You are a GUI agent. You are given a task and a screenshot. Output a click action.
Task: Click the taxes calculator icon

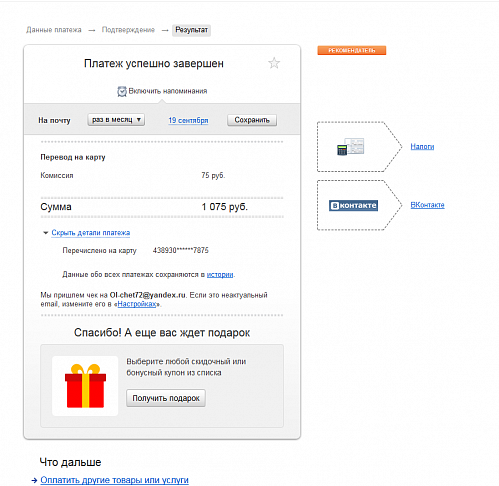[350, 147]
